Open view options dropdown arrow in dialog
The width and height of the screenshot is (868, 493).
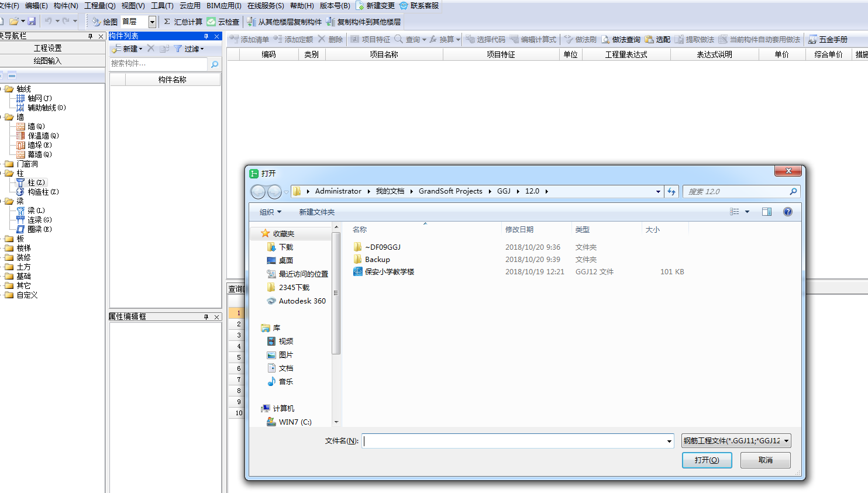click(x=747, y=212)
